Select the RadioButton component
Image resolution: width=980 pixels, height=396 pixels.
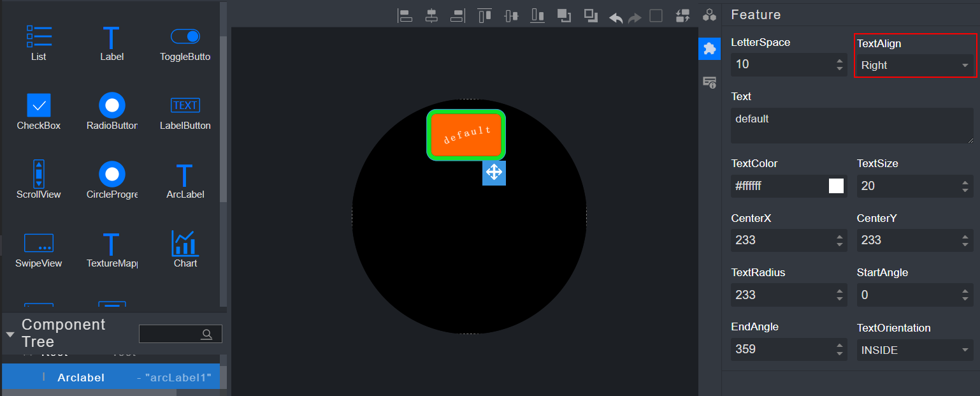tap(112, 112)
